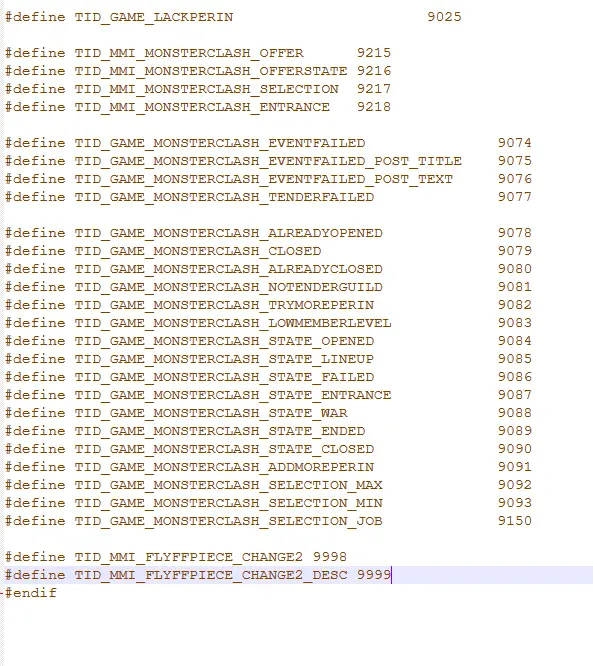This screenshot has height=666, width=593.
Task: Click the value 9083
Action: pyautogui.click(x=515, y=323)
